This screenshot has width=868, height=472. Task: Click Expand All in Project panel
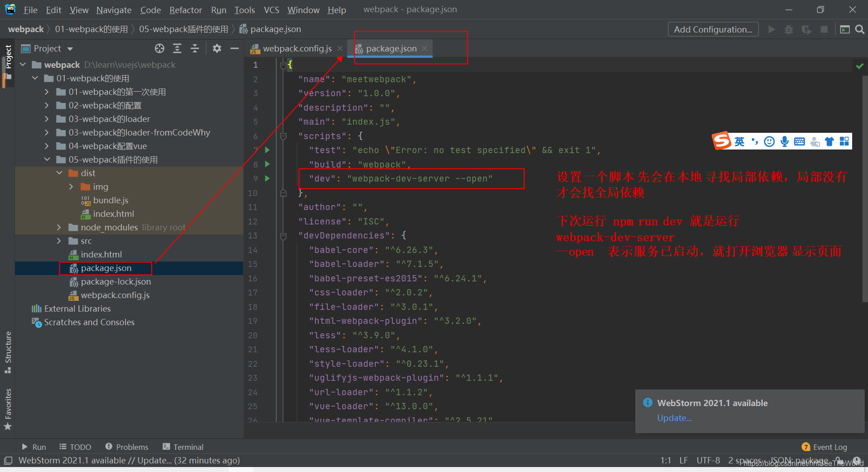pos(177,48)
